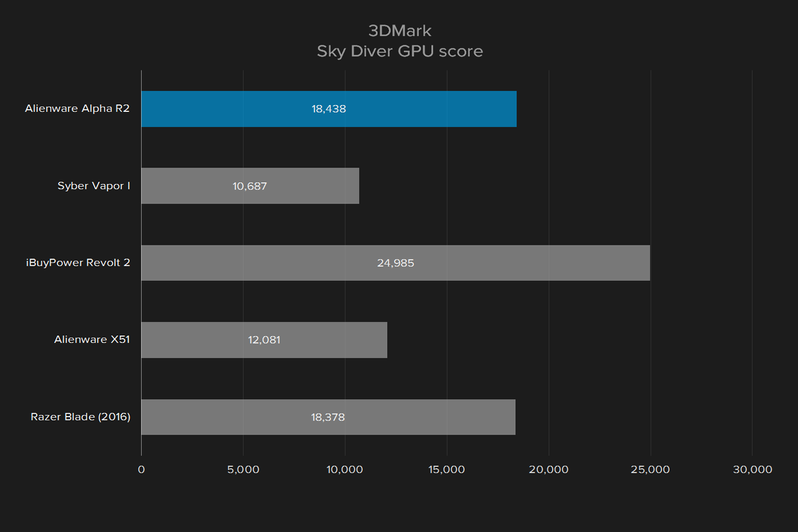The image size is (798, 532).
Task: Click the 0 axis tick label
Action: click(x=141, y=469)
